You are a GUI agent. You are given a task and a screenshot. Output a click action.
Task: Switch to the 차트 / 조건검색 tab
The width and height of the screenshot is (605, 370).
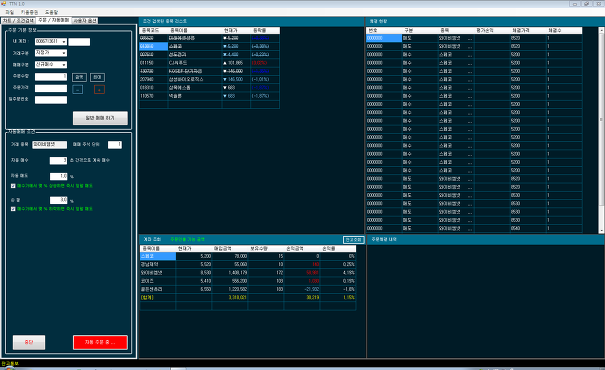[x=19, y=21]
